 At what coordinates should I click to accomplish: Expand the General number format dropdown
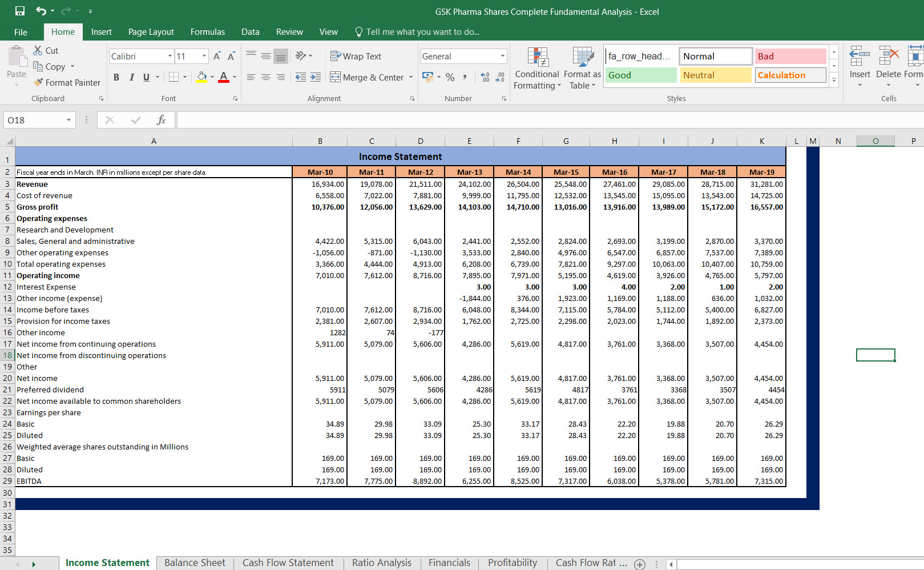[x=503, y=56]
